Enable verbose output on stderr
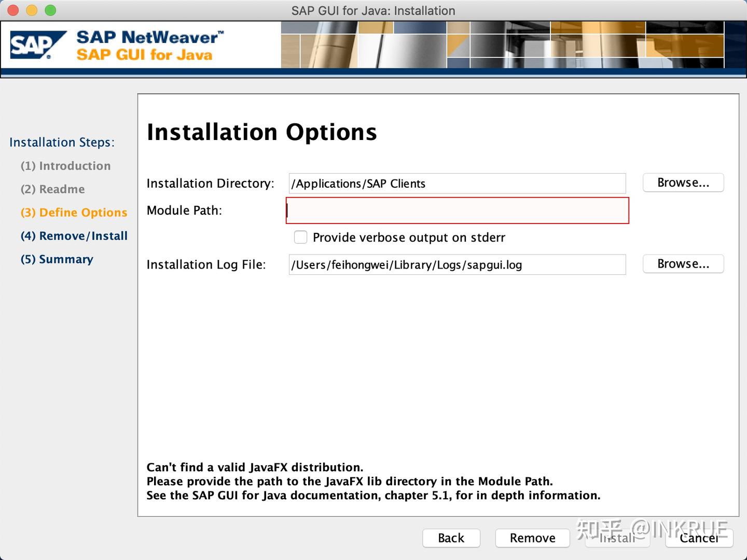747x560 pixels. 300,237
